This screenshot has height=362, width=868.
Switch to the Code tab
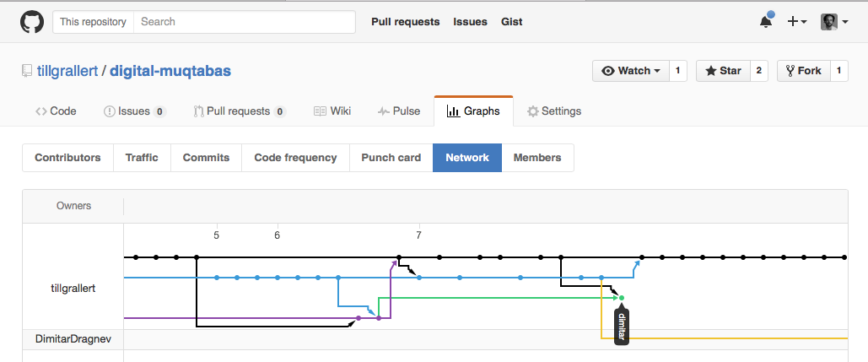tap(56, 111)
